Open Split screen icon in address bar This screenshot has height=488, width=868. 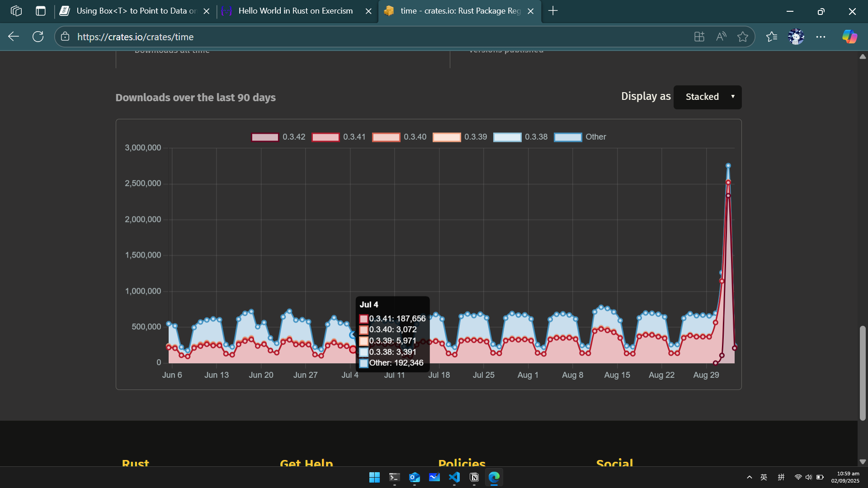coord(699,37)
